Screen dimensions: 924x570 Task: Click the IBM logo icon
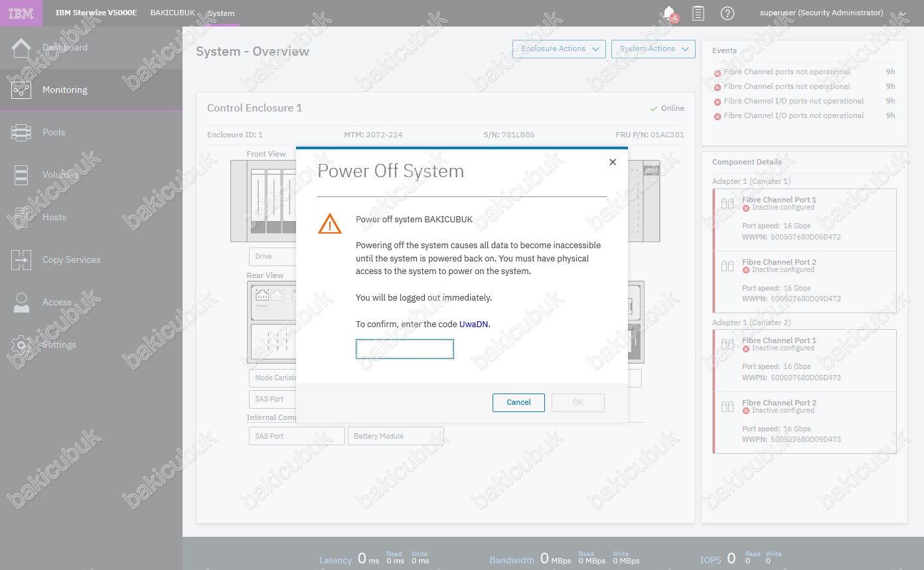(21, 13)
